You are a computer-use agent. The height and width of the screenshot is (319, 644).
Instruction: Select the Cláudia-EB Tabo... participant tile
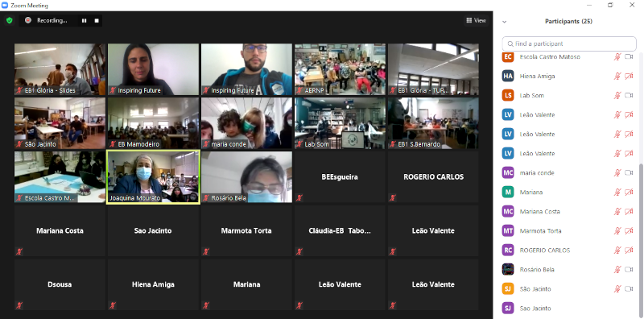pyautogui.click(x=340, y=230)
